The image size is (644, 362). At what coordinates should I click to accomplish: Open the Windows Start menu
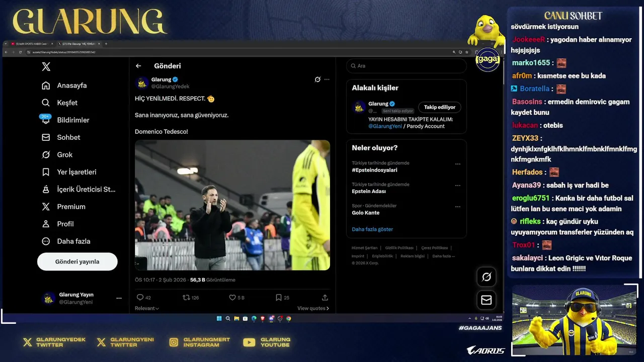pyautogui.click(x=219, y=318)
